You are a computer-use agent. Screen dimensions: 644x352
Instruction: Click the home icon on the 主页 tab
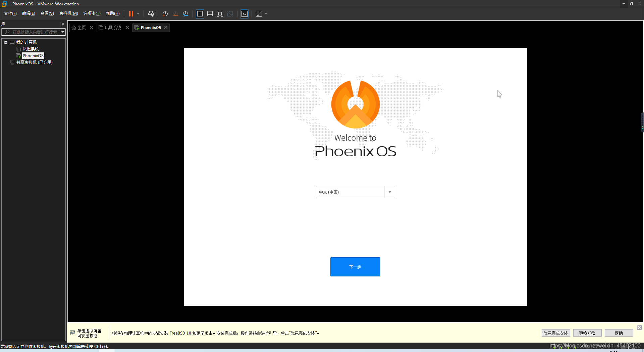tap(74, 28)
